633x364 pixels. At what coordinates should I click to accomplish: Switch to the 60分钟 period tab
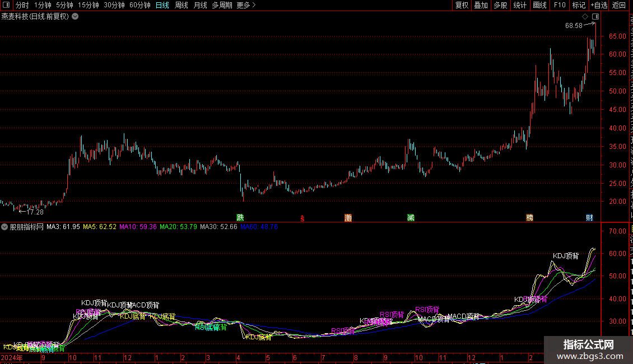pyautogui.click(x=139, y=5)
